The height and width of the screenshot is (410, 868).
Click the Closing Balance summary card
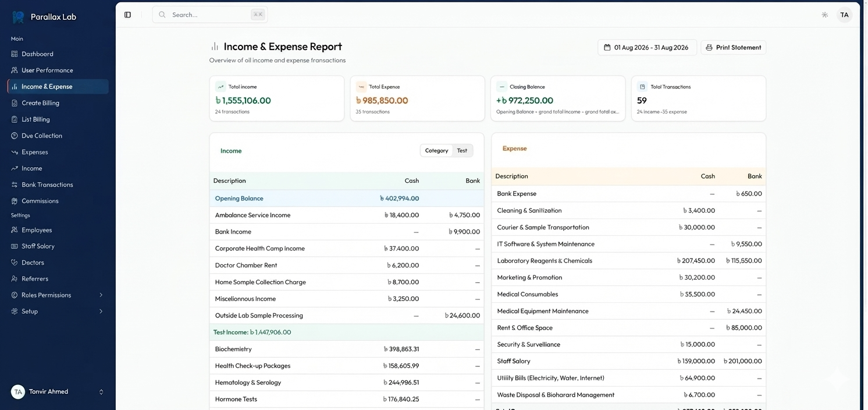(558, 98)
